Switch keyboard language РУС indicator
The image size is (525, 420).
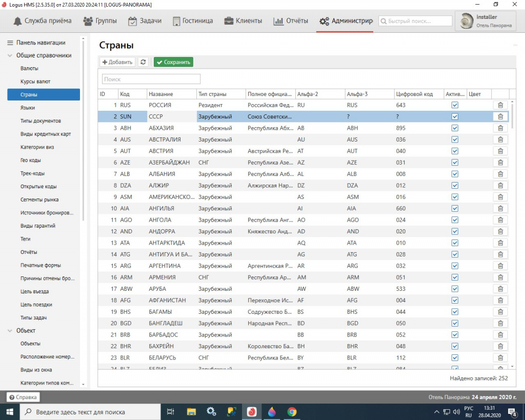(469, 412)
